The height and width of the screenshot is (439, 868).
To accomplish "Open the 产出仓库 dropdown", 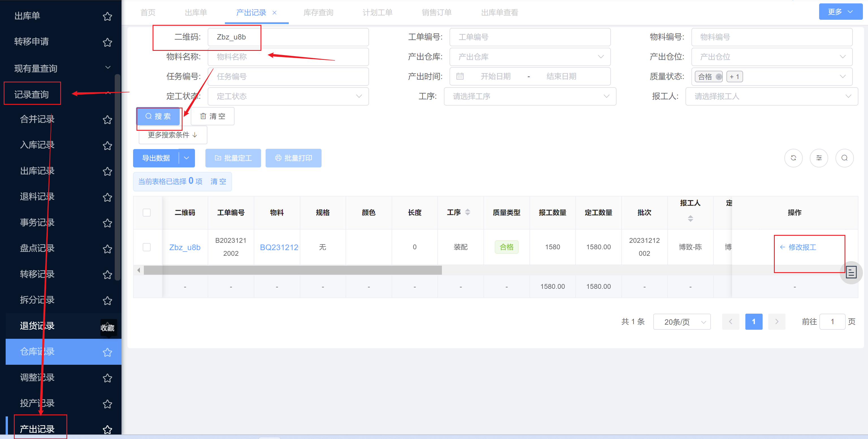I will 530,56.
